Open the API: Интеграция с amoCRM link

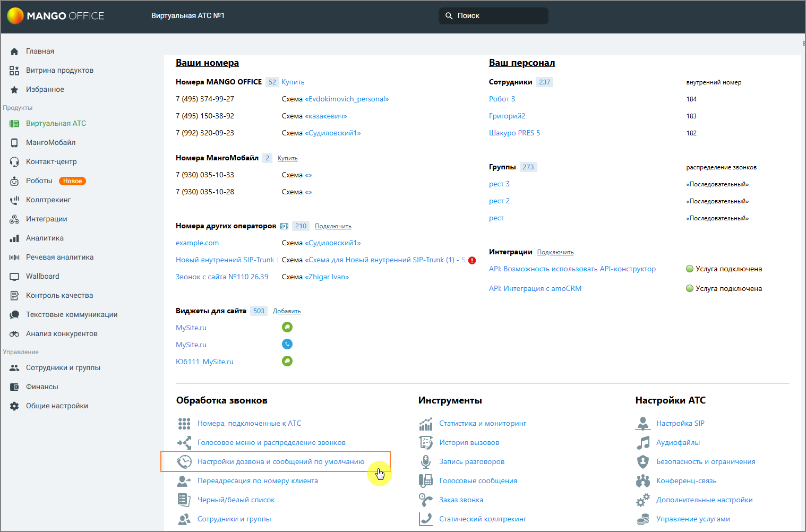coord(535,289)
